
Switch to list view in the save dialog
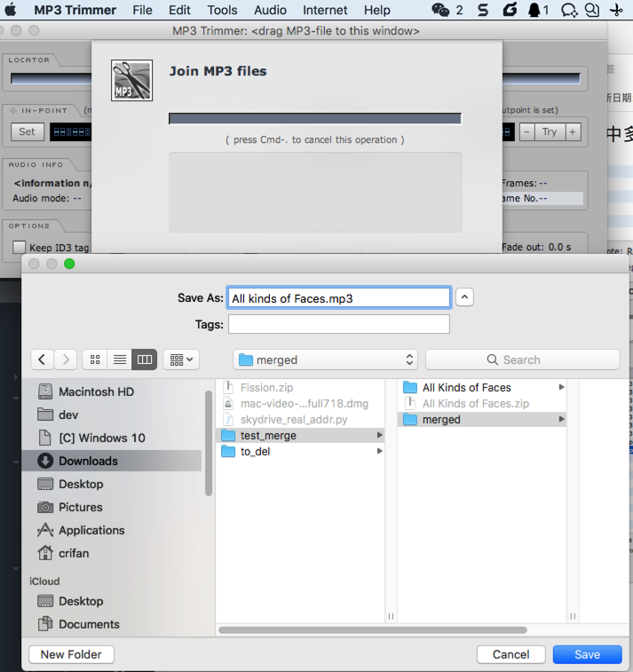(x=120, y=360)
